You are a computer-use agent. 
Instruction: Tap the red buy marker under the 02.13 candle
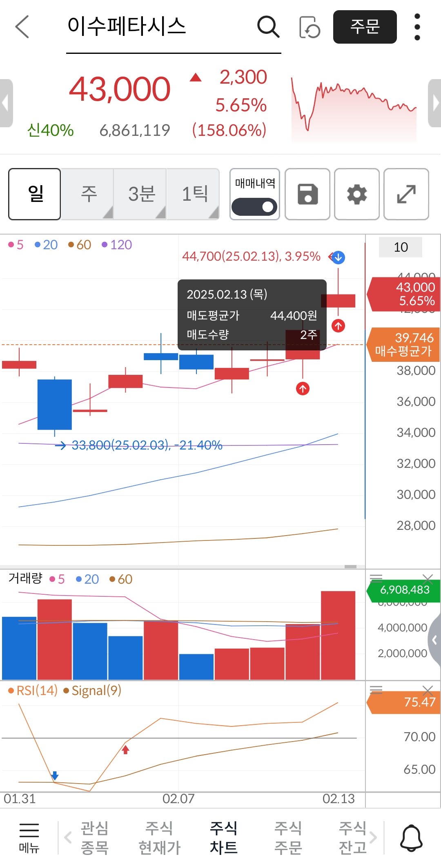[338, 326]
